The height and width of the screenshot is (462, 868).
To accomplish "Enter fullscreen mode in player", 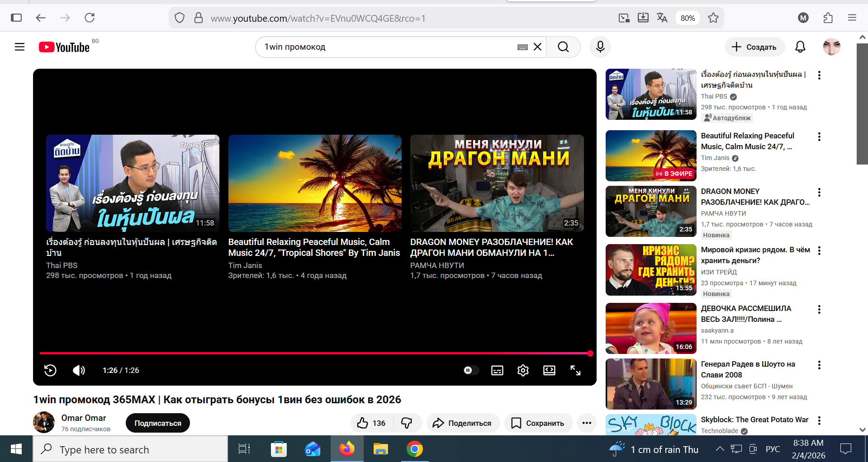I will [575, 370].
